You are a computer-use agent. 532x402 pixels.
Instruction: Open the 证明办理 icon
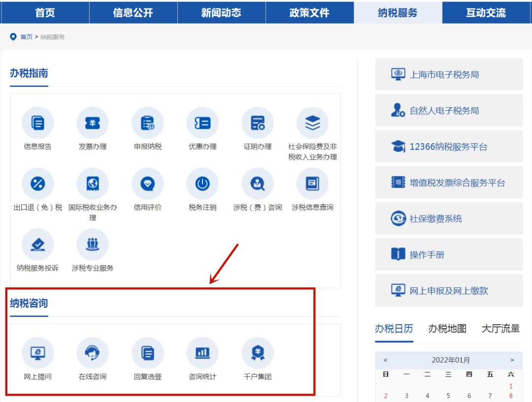point(258,123)
